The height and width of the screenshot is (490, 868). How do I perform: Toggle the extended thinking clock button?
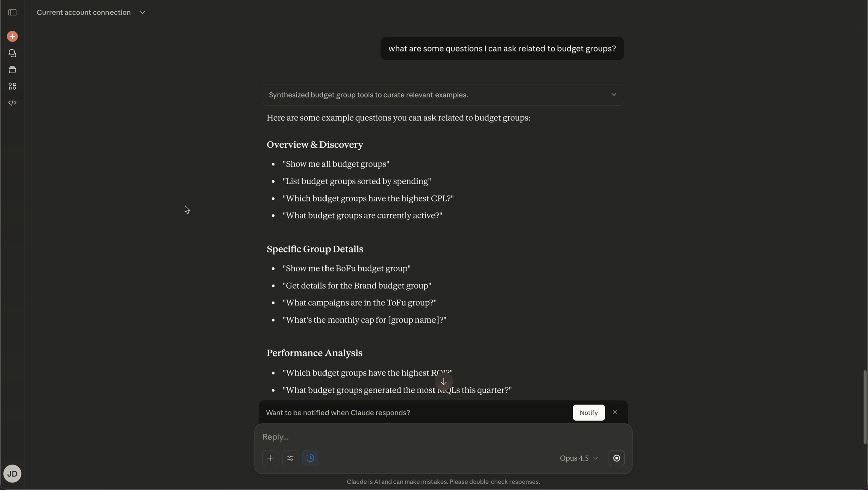(x=310, y=458)
